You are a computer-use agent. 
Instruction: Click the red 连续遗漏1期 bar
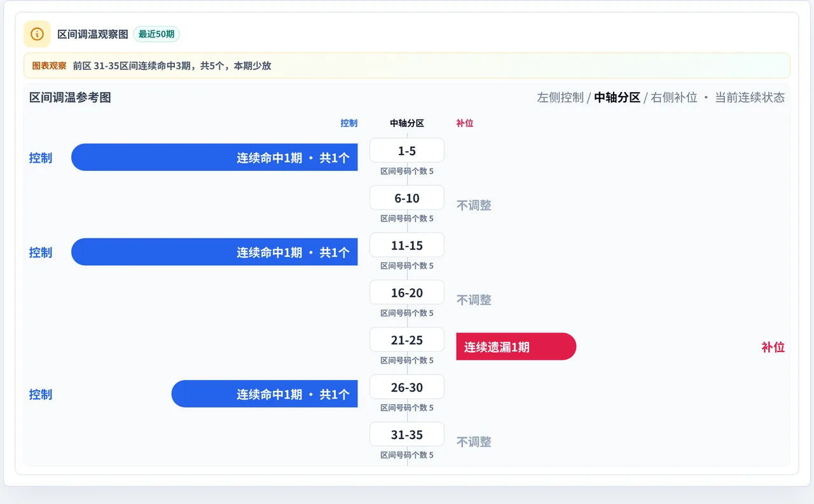point(516,347)
